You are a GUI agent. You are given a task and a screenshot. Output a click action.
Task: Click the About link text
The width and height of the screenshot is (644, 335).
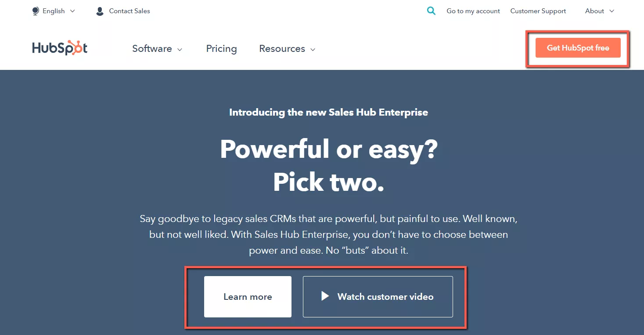coord(594,11)
